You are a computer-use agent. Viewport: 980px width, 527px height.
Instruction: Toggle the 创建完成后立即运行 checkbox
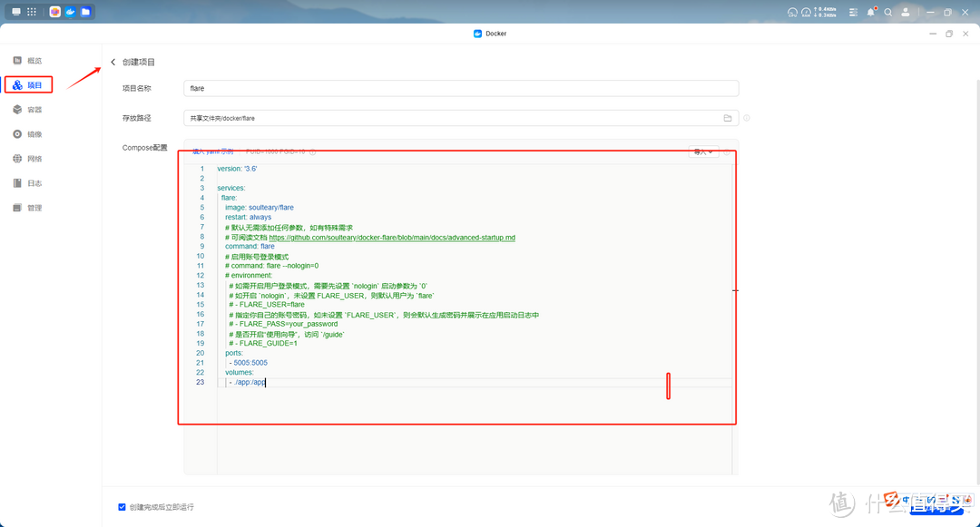pyautogui.click(x=122, y=507)
